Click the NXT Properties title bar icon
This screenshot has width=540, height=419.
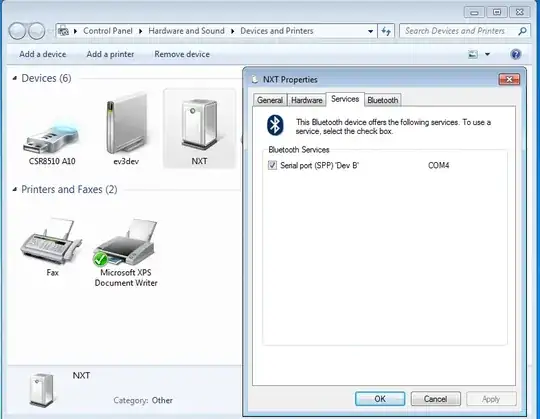tap(255, 80)
